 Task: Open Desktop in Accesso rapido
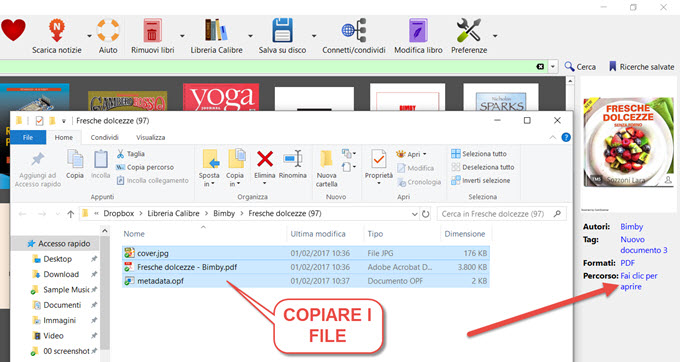click(x=57, y=259)
